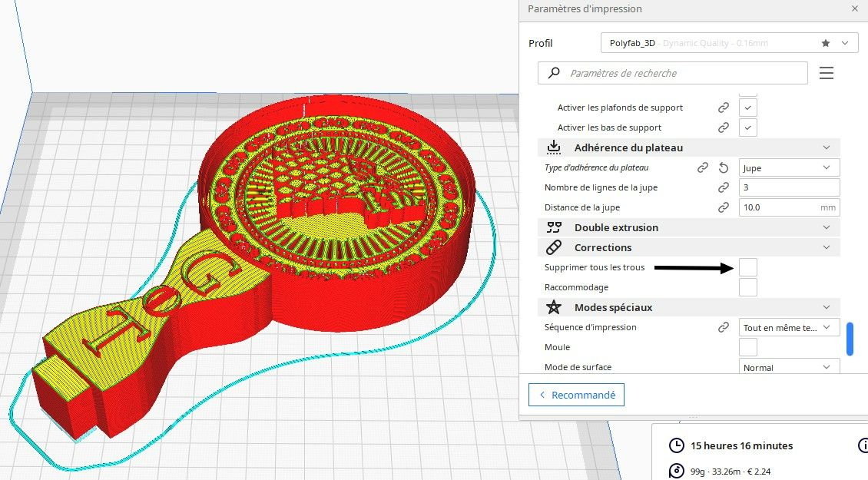Enable the Moule checkbox
Image resolution: width=868 pixels, height=480 pixels.
pyautogui.click(x=748, y=347)
